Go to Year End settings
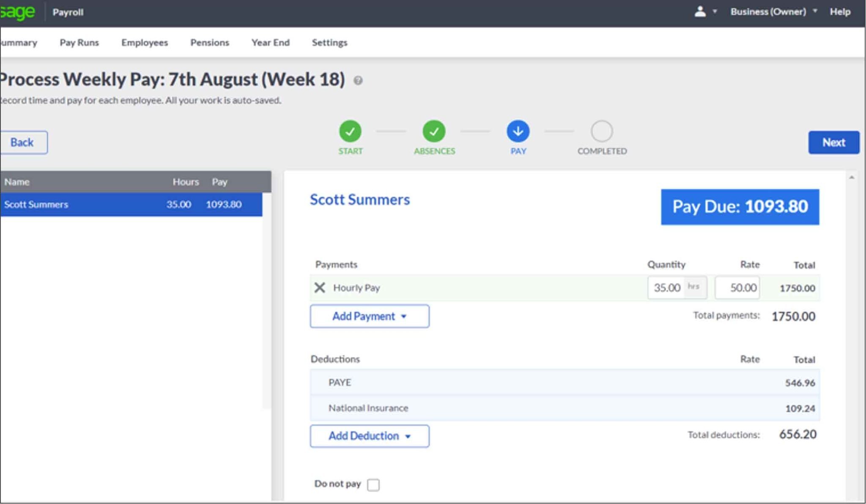This screenshot has height=504, width=866. click(270, 42)
